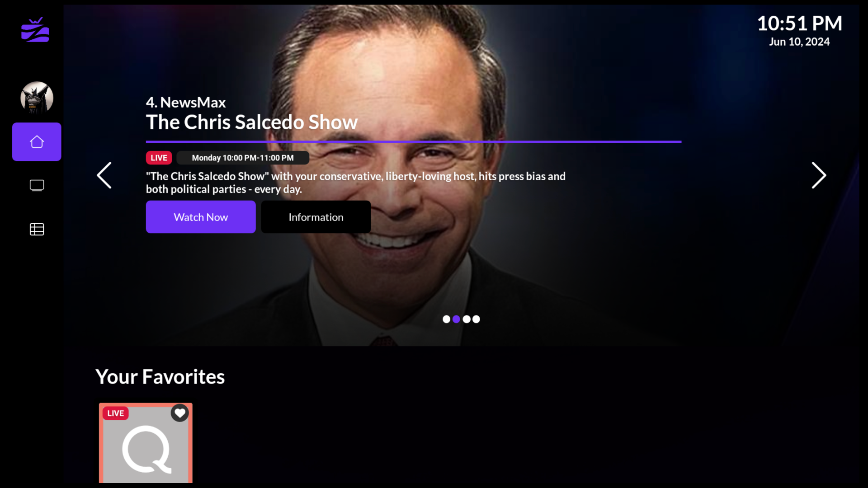Select the Home icon in sidebar
Screen dimensions: 868x488
37,142
